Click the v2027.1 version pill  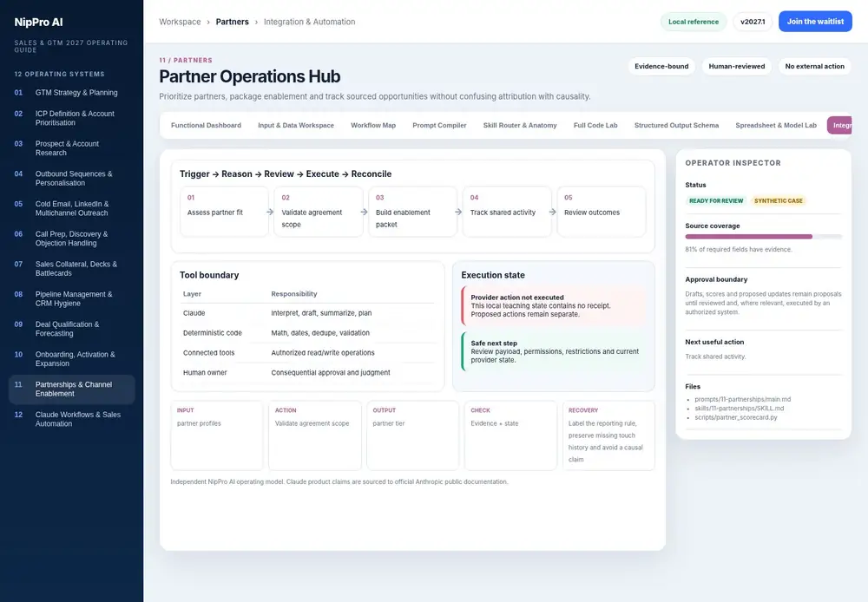pyautogui.click(x=753, y=22)
